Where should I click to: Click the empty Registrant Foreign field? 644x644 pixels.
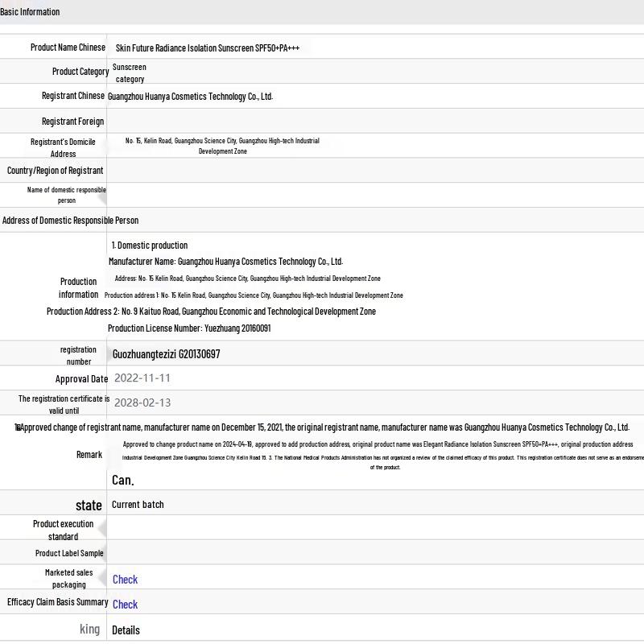(374, 122)
